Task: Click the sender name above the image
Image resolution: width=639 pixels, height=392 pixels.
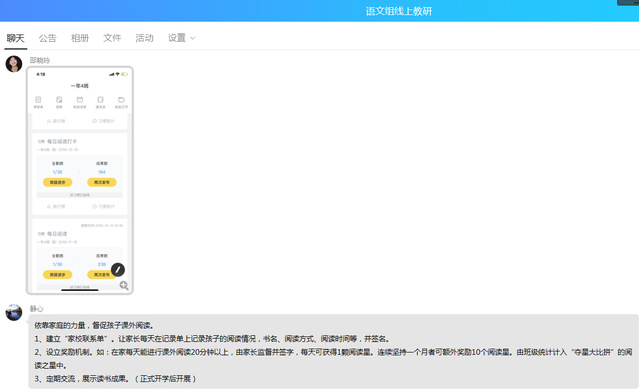Action: (x=40, y=60)
